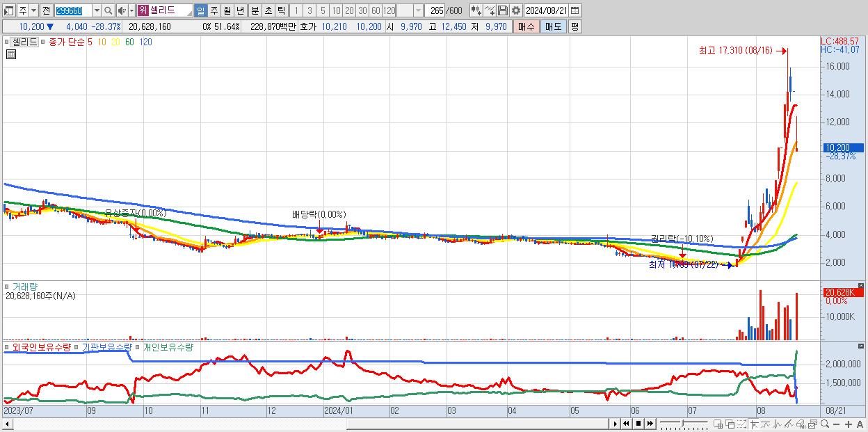Click the single oscillating line icon
This screenshot has width=868, height=432.
(778, 424)
